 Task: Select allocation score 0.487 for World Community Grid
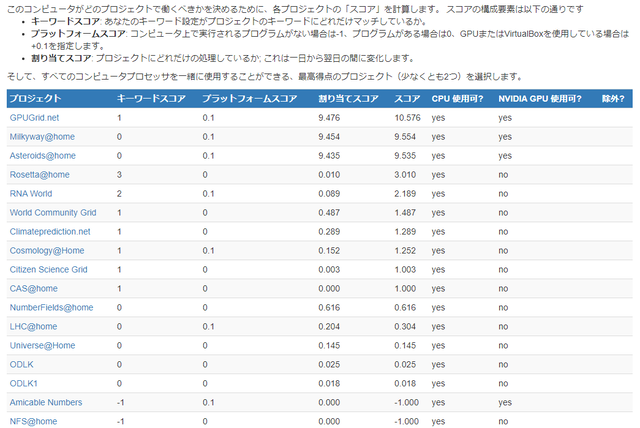click(x=329, y=213)
